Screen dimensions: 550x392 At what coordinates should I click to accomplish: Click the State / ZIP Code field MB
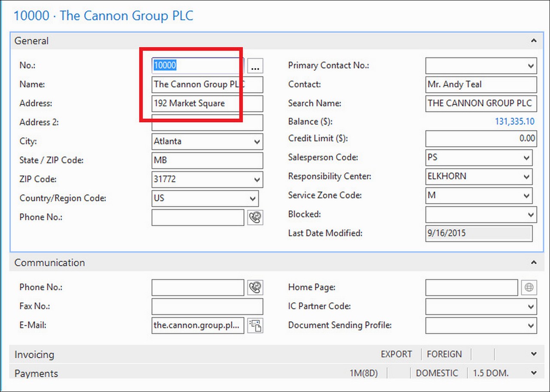207,160
